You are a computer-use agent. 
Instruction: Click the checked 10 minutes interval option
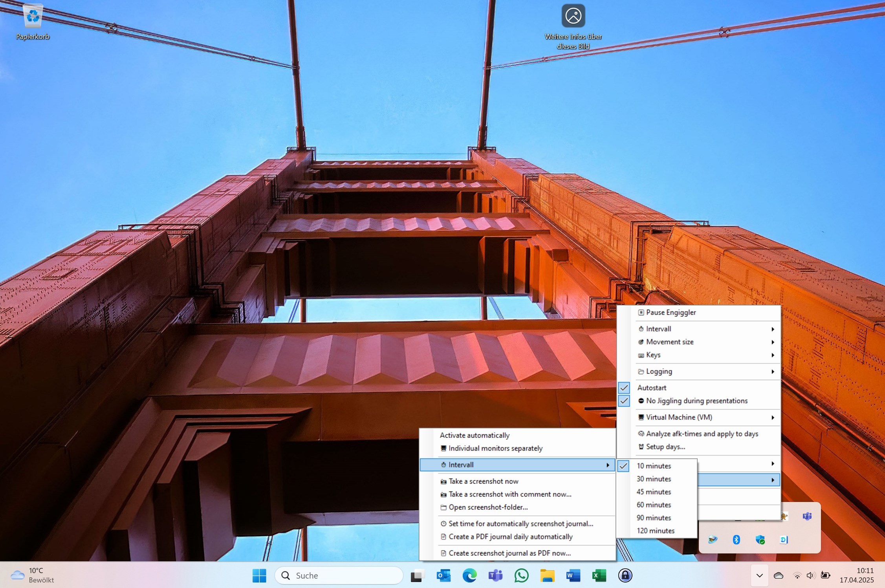click(657, 466)
